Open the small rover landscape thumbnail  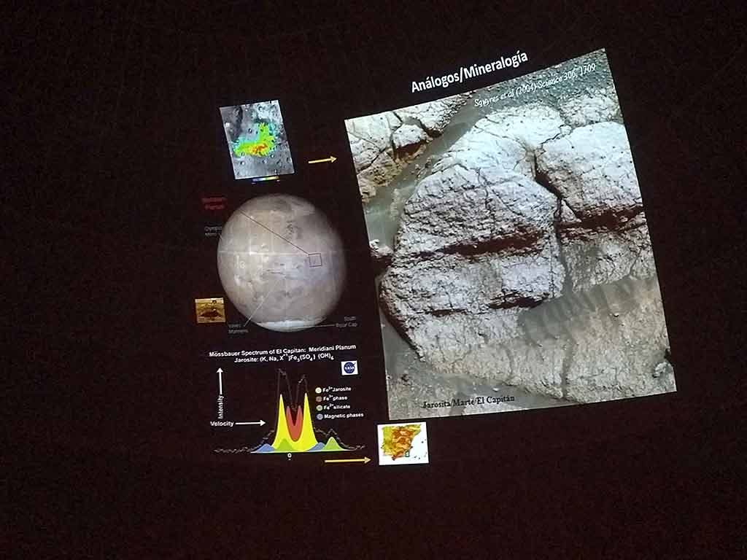(x=209, y=309)
